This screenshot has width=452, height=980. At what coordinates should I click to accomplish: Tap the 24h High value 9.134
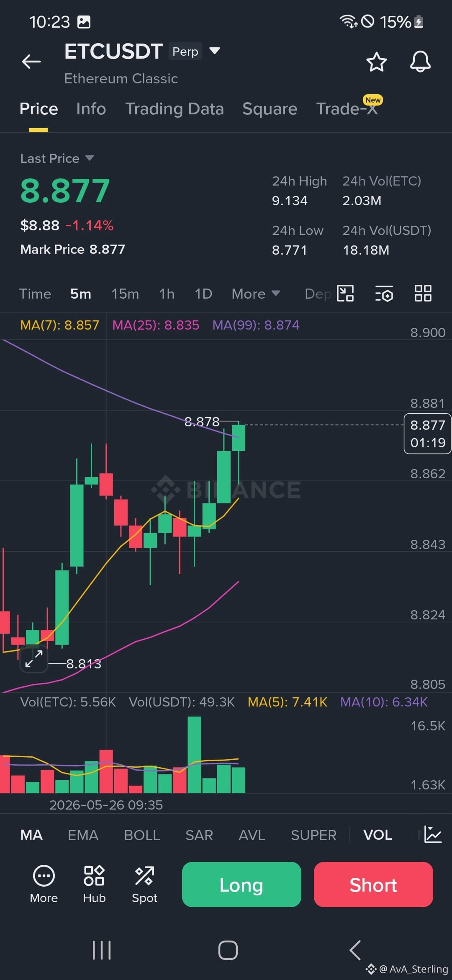(x=290, y=201)
